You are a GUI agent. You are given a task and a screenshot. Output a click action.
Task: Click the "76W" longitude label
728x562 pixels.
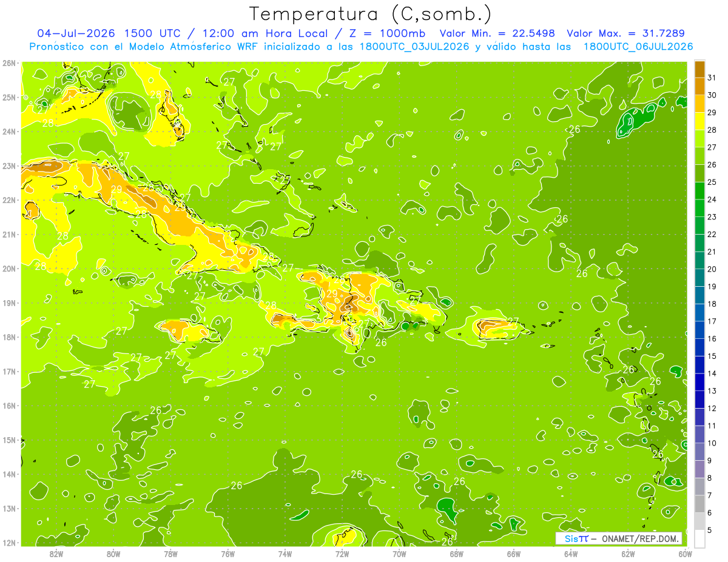pyautogui.click(x=227, y=554)
